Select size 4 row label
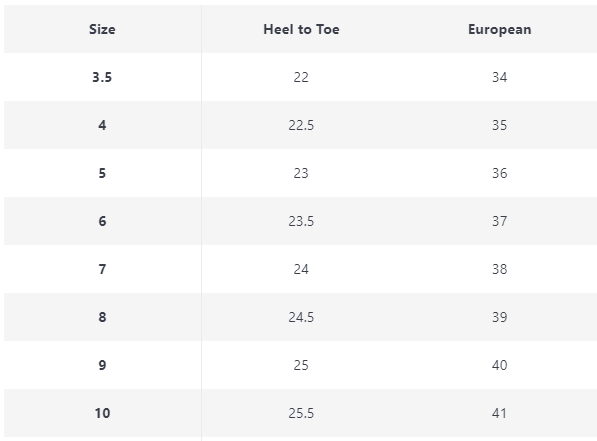Viewport: 597px width, 441px height. click(x=102, y=125)
